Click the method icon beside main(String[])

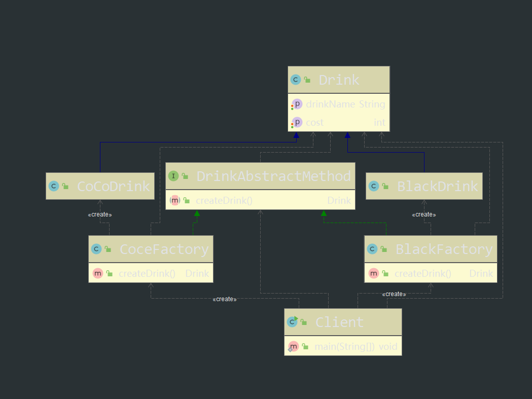tap(294, 346)
